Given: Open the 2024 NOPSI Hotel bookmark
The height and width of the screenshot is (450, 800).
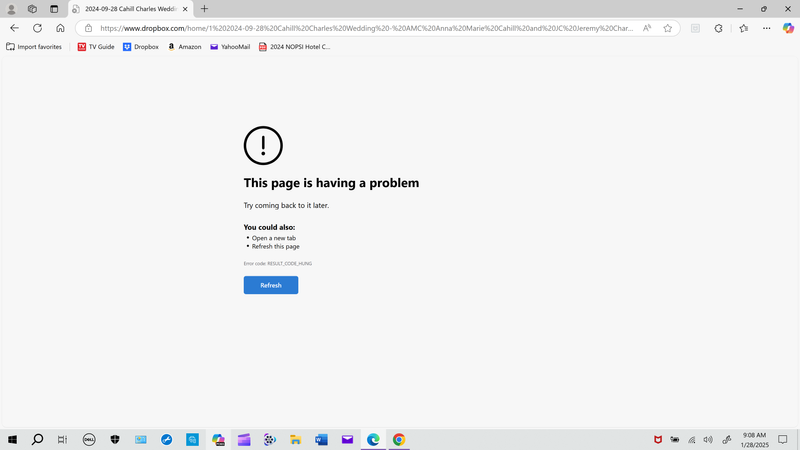Looking at the screenshot, I should [x=294, y=46].
